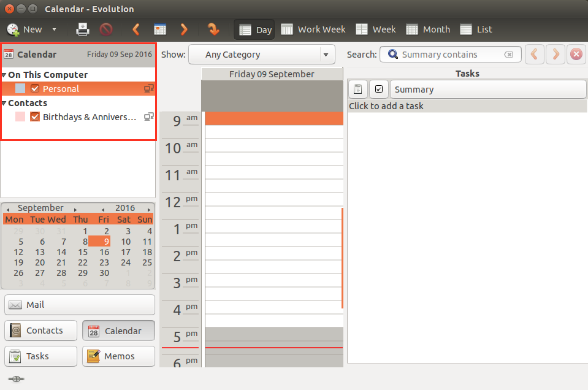Uncheck the Personal calendar checkbox
This screenshot has height=390, width=588.
35,89
